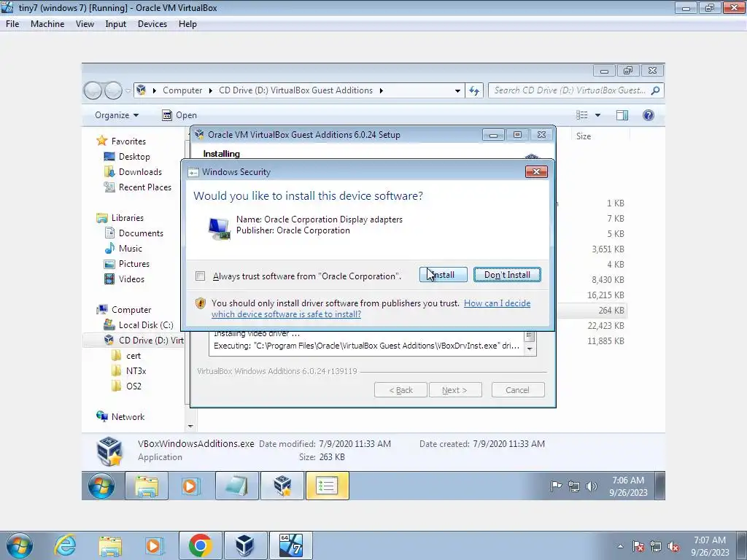Click the address bar refresh icon
747x560 pixels.
[474, 90]
